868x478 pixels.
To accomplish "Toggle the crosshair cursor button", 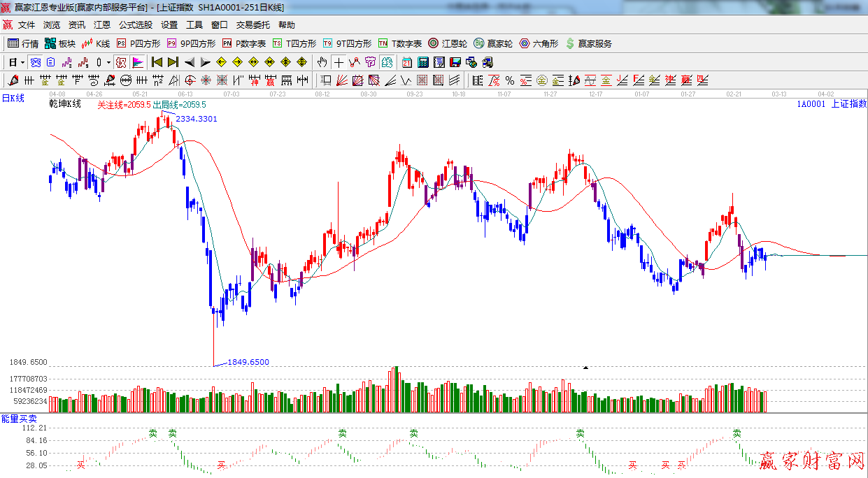I will click(339, 62).
